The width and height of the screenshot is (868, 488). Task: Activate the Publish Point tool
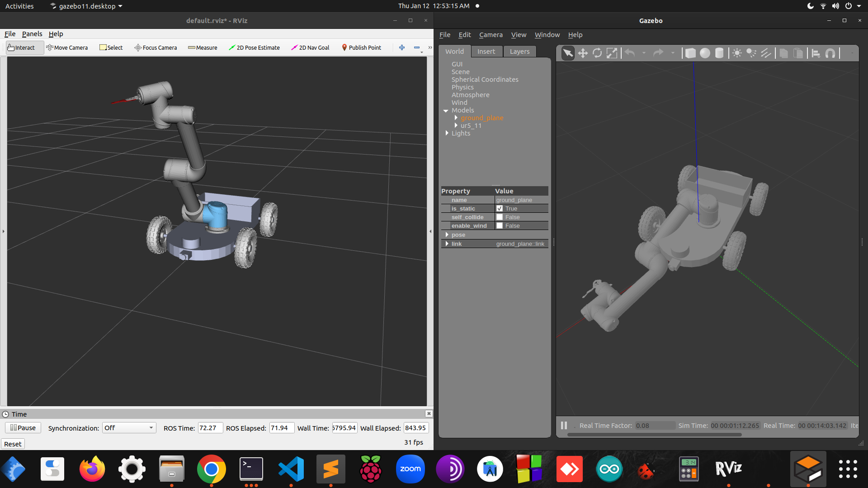pos(361,47)
